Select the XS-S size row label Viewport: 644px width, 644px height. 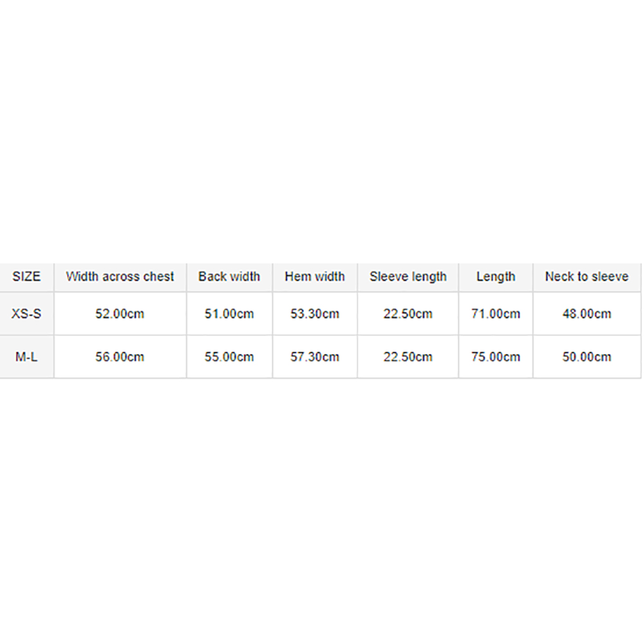point(26,314)
